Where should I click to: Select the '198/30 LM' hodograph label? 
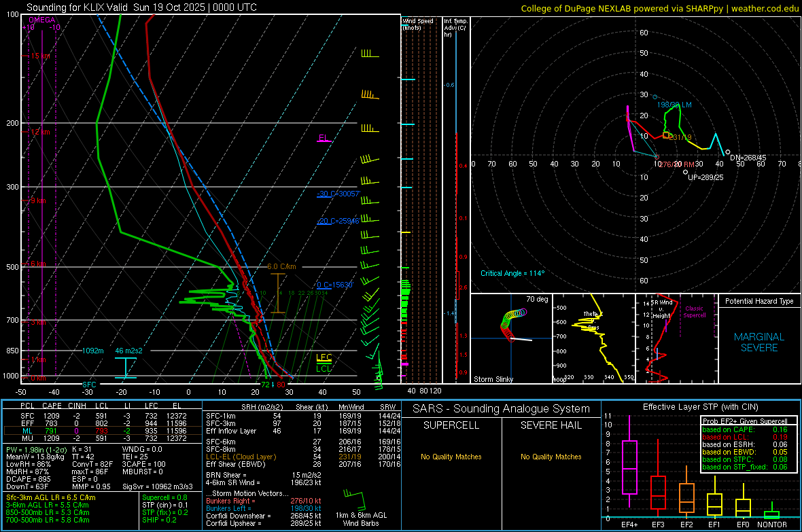tap(674, 105)
